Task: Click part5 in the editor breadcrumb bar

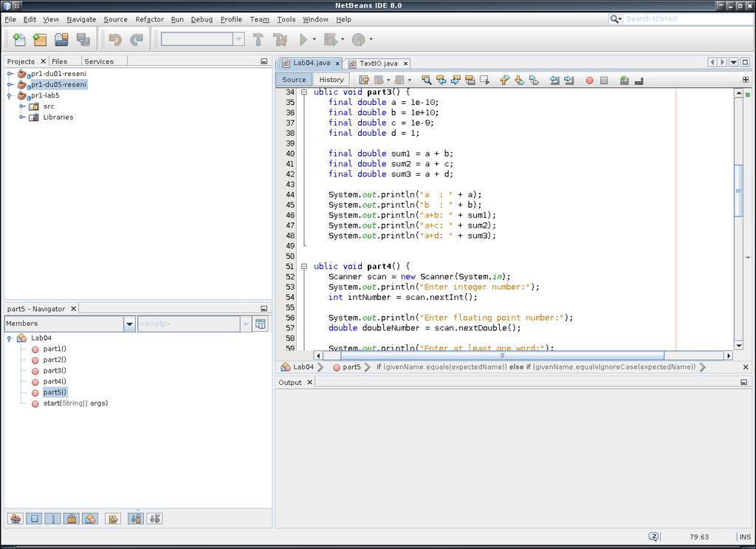Action: pyautogui.click(x=351, y=366)
